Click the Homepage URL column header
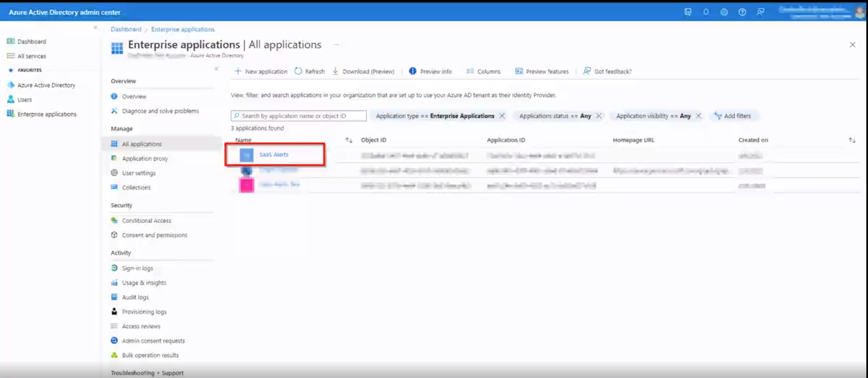The image size is (868, 378). pos(633,140)
